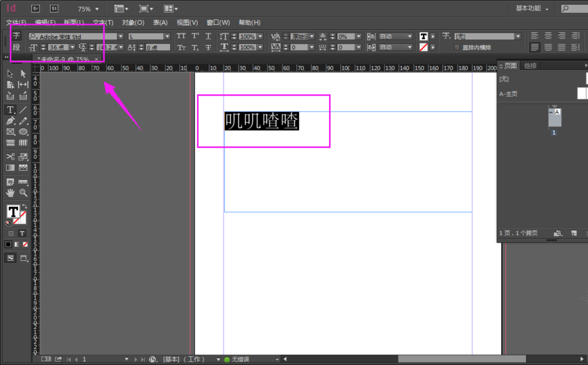Image resolution: width=588 pixels, height=365 pixels.
Task: Activate the Zoom magnifier tool
Action: click(x=23, y=193)
